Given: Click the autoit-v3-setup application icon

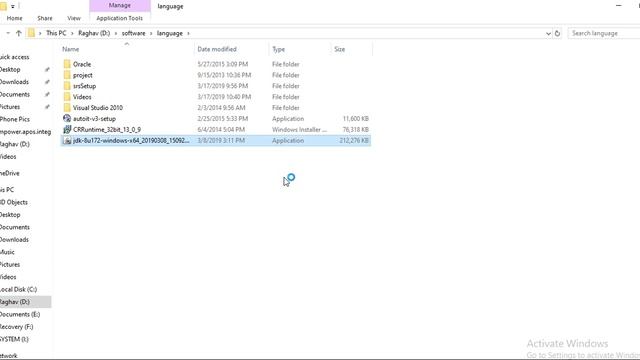Looking at the screenshot, I should (67, 118).
